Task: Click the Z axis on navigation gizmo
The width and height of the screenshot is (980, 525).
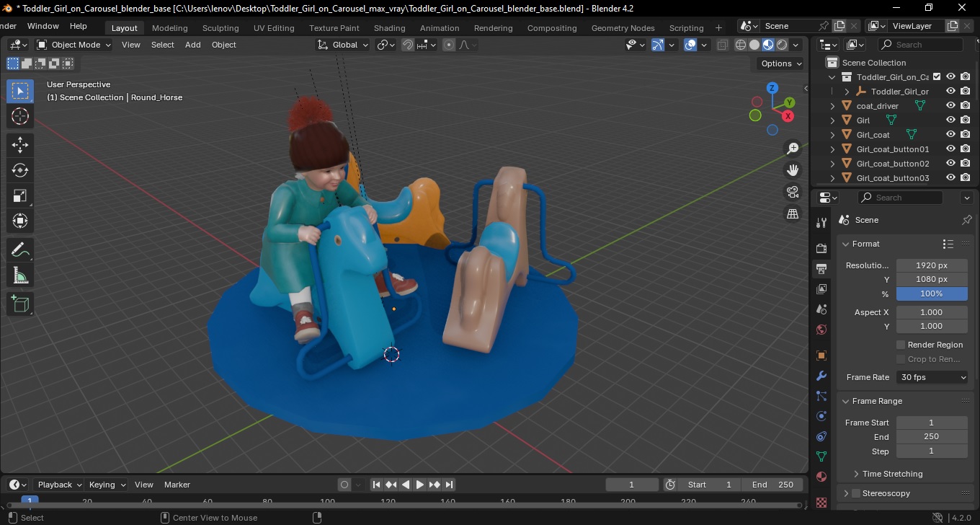Action: click(772, 88)
